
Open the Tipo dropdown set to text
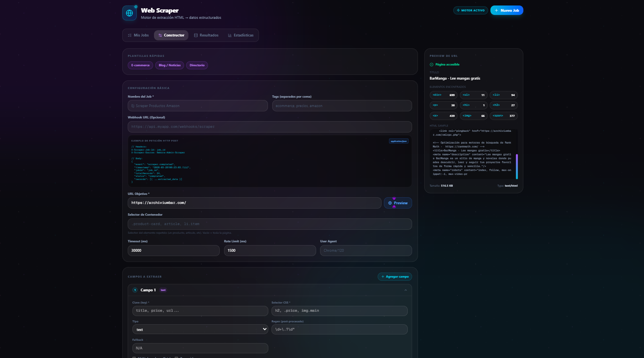point(200,329)
